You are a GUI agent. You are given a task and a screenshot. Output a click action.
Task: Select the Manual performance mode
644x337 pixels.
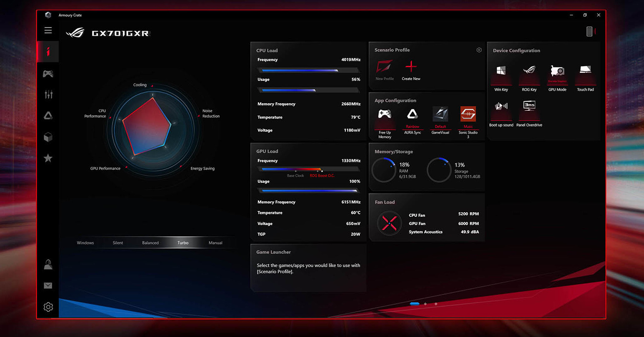pos(215,243)
